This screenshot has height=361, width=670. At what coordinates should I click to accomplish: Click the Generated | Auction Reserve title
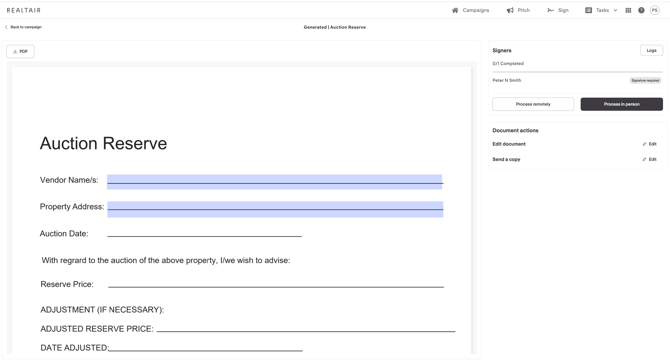coord(335,27)
